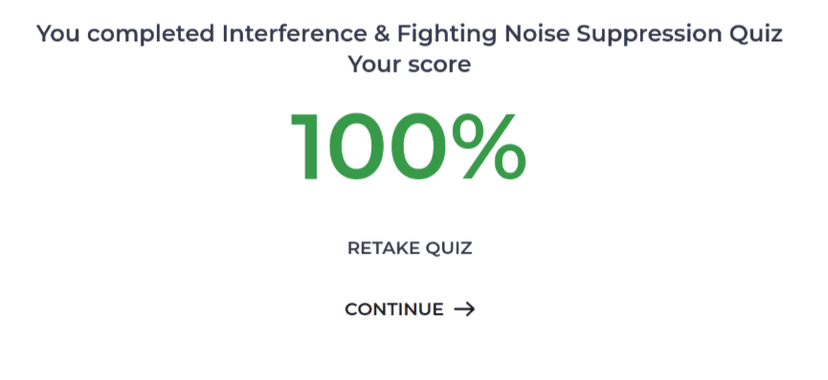The height and width of the screenshot is (380, 828).
Task: Click the word 'Interference' in the heading
Action: [294, 34]
